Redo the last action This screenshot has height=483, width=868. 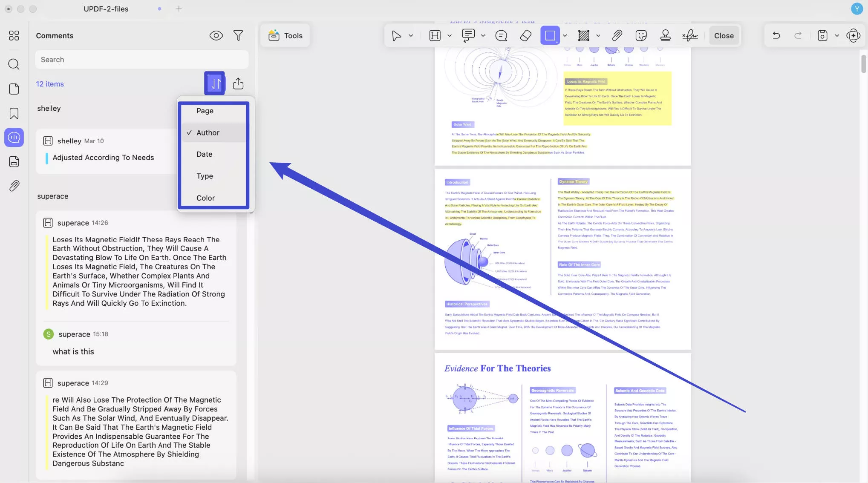tap(798, 36)
